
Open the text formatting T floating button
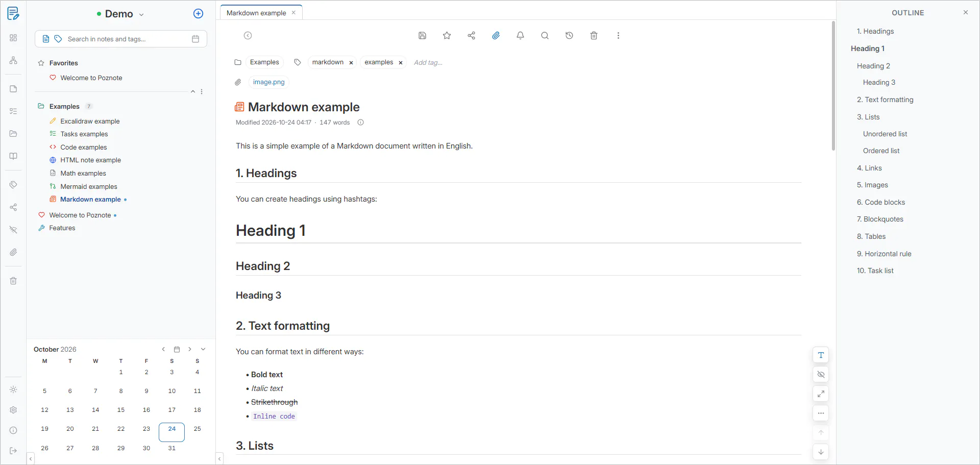pyautogui.click(x=821, y=355)
